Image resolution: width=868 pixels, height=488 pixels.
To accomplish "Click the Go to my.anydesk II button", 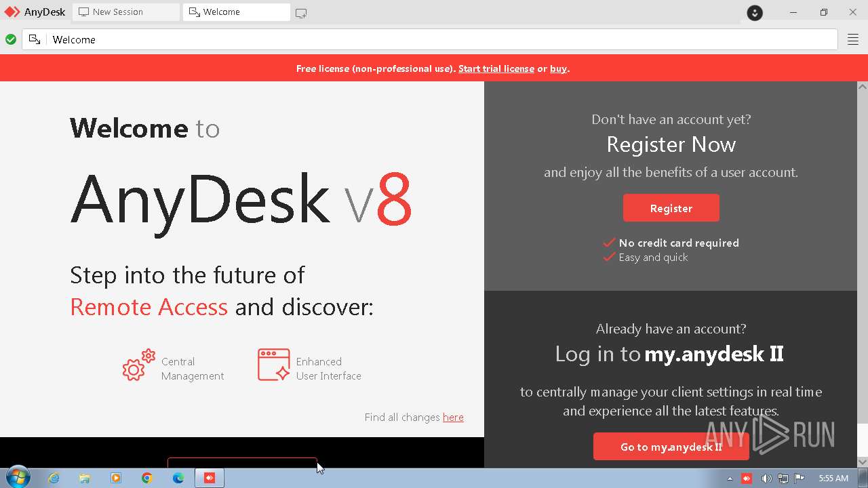I will [x=671, y=447].
